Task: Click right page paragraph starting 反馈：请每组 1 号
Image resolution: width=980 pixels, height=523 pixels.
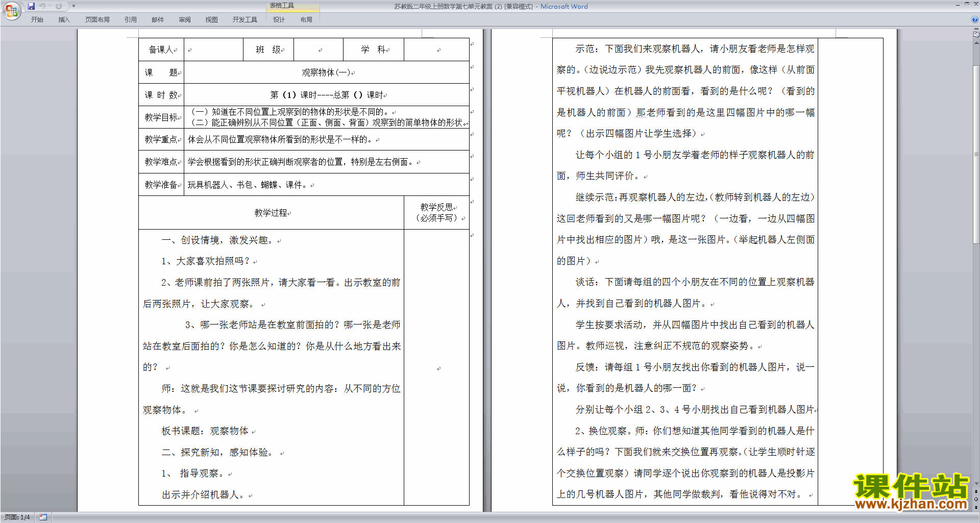Action: pyautogui.click(x=685, y=378)
